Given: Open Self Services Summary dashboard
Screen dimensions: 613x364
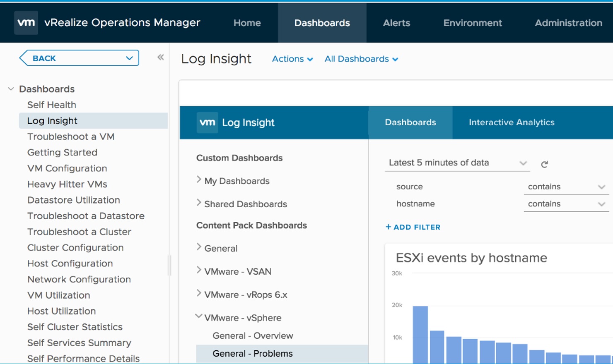Looking at the screenshot, I should (79, 343).
